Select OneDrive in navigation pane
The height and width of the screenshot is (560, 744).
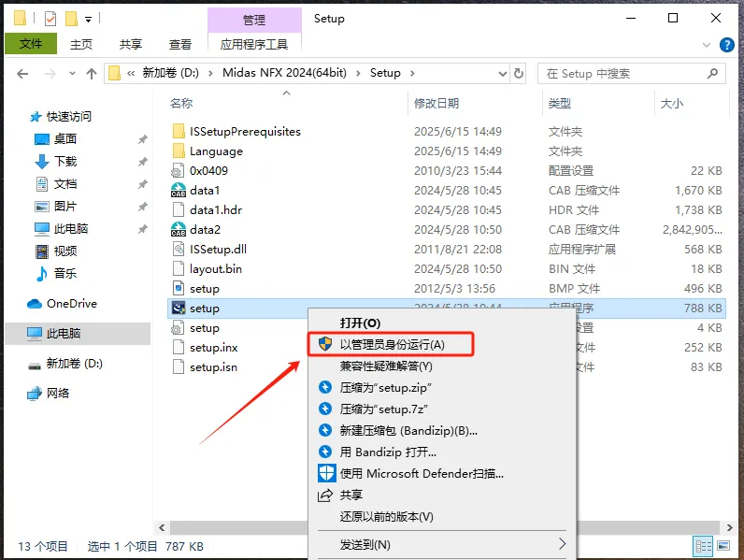(x=72, y=303)
